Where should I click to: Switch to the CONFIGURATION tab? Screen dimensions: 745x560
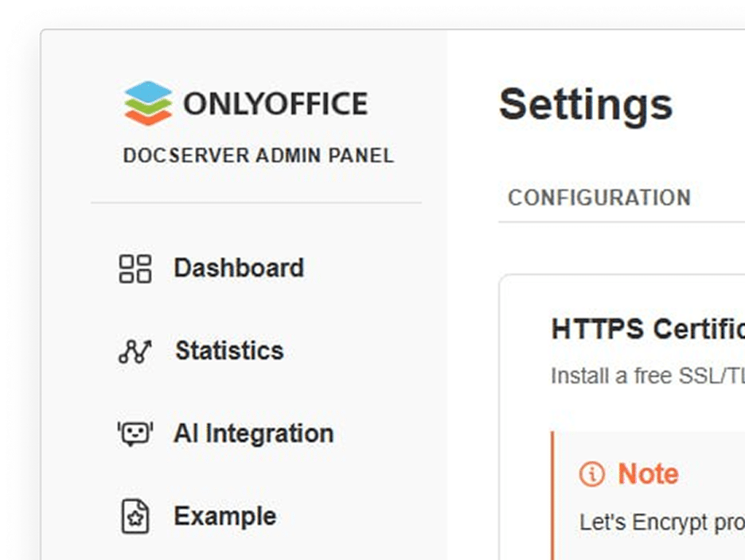click(601, 198)
